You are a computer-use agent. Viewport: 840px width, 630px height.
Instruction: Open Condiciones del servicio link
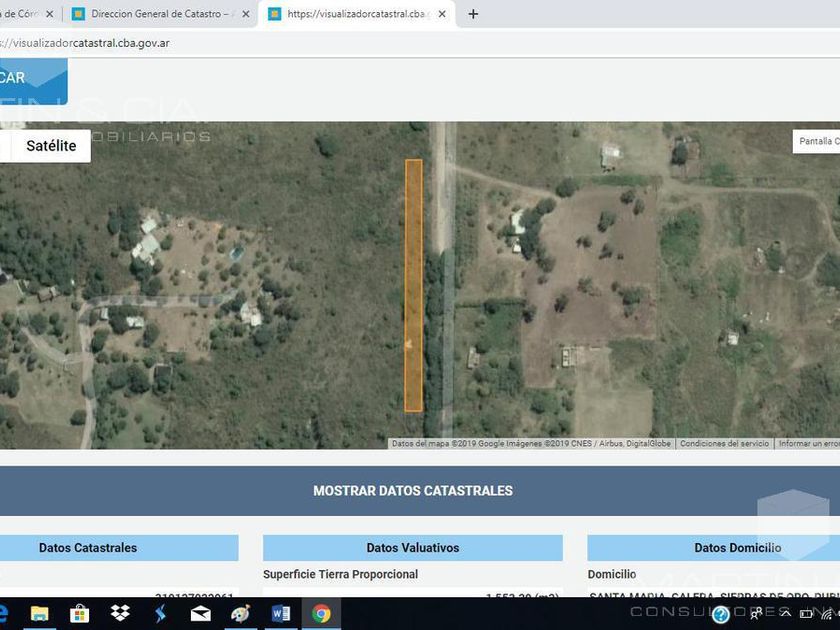pos(724,444)
